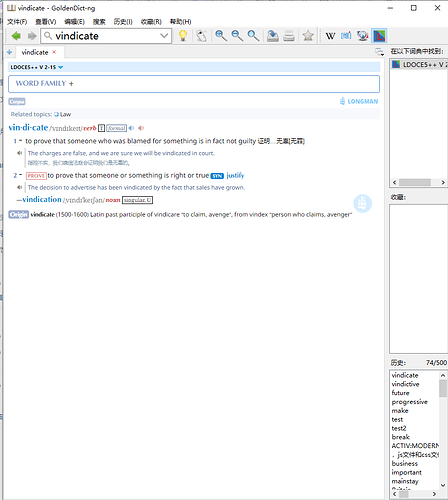The image size is (448, 500).
Task: Click the vindicate search input field
Action: point(105,36)
